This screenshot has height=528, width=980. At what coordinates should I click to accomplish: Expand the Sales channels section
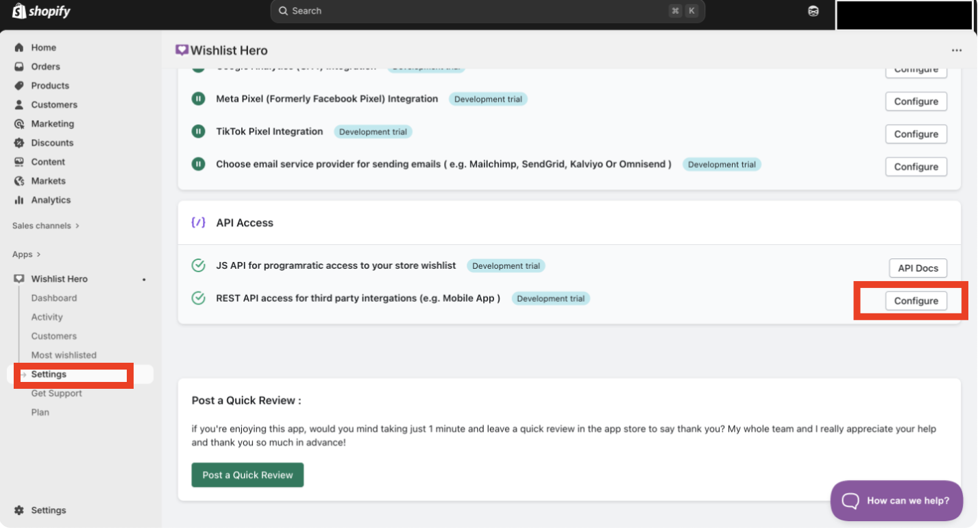pos(45,226)
